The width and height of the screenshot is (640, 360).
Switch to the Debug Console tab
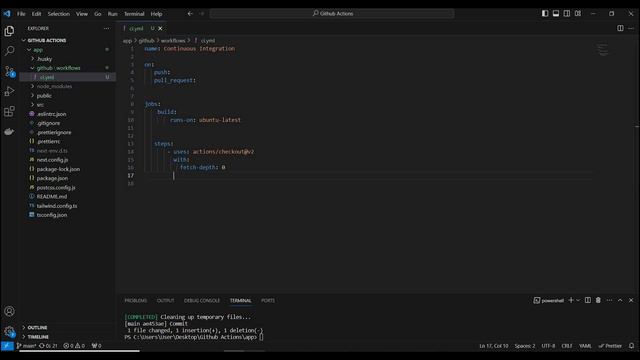click(202, 300)
